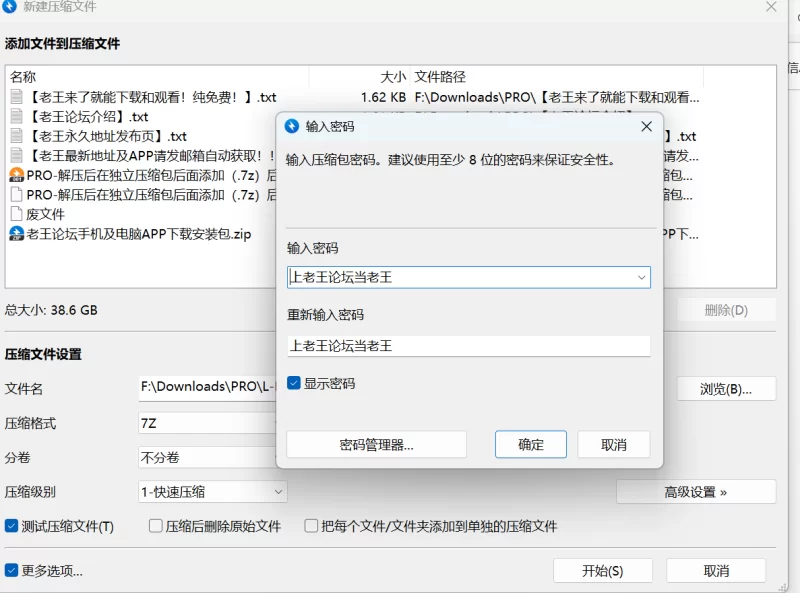Click inside the 重新输入密码 field
The image size is (800, 593).
pyautogui.click(x=468, y=346)
